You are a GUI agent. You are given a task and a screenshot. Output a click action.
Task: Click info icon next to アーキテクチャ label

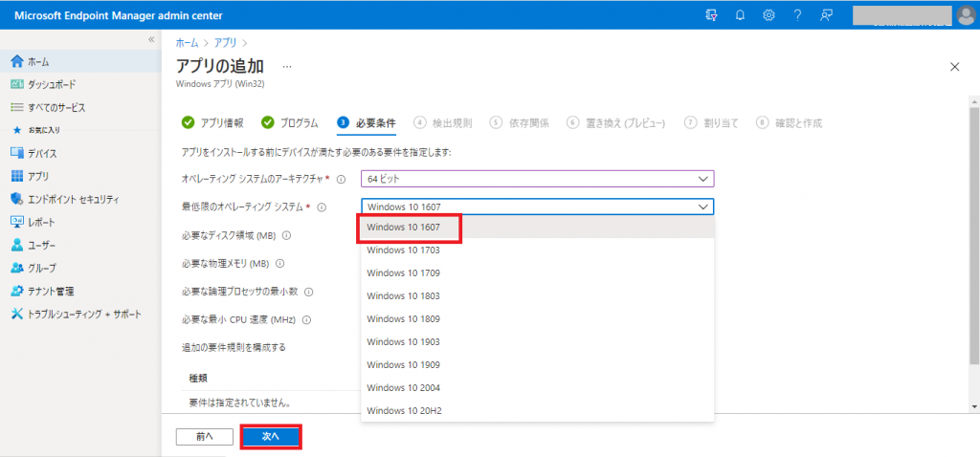[x=342, y=179]
